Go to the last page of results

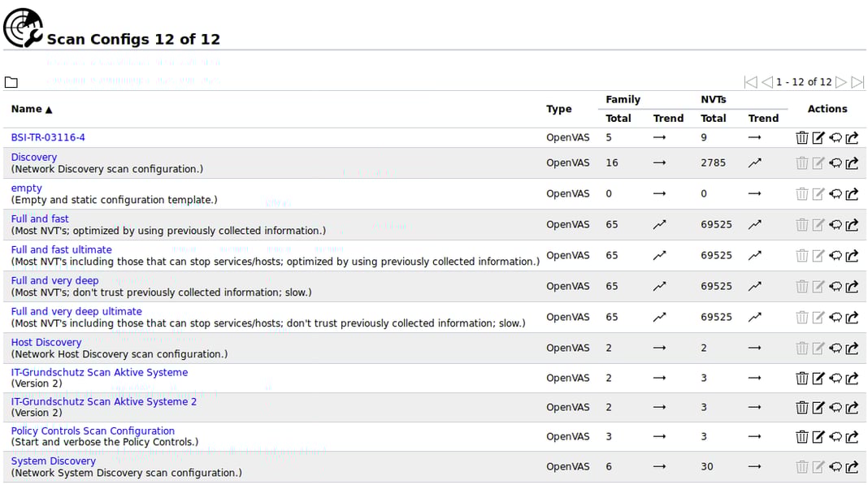[858, 81]
